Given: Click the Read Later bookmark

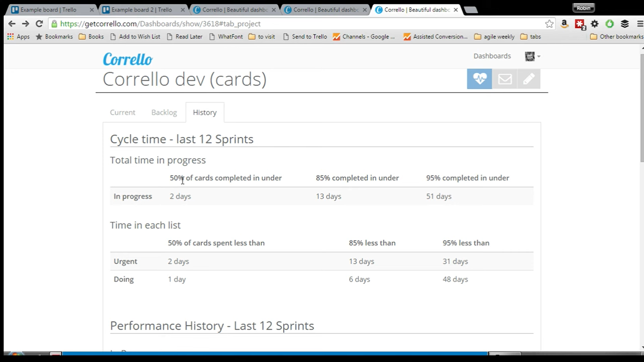Looking at the screenshot, I should click(184, 37).
